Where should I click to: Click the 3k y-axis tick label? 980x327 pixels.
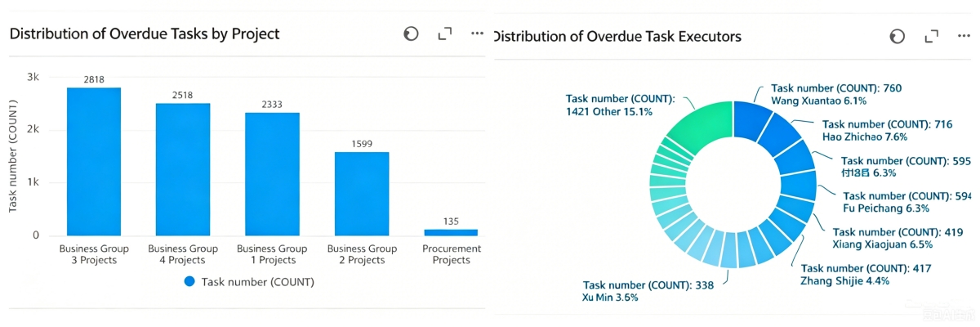(x=33, y=77)
